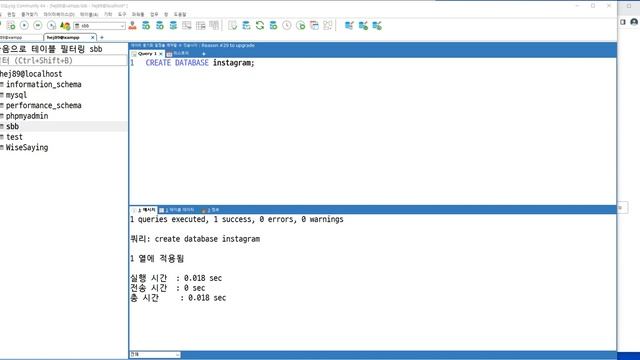
Task: Expand the sbb database node
Action: 2,127
